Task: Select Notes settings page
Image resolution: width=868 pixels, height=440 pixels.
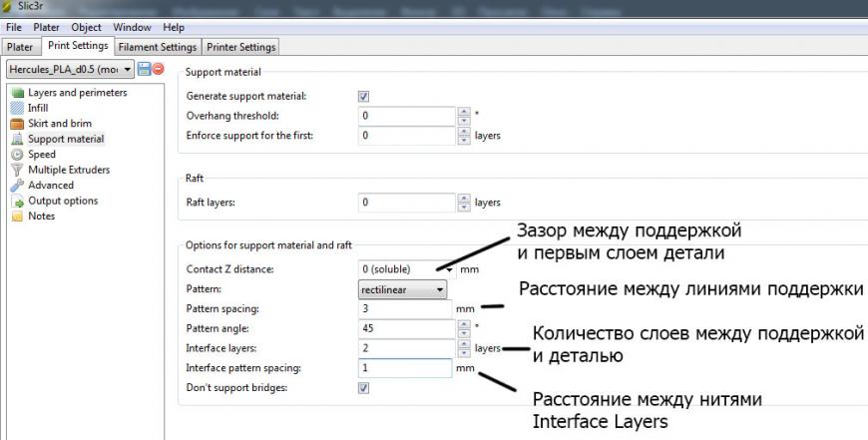Action: click(x=42, y=216)
